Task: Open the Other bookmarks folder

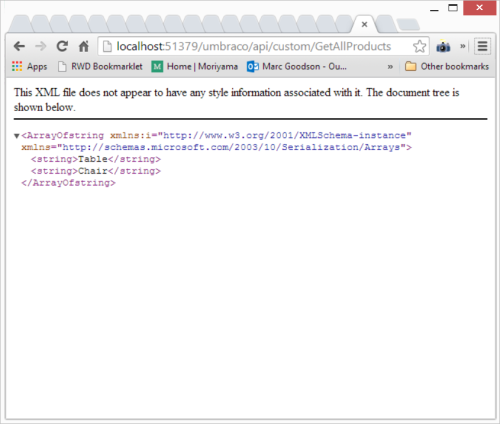Action: coord(447,66)
